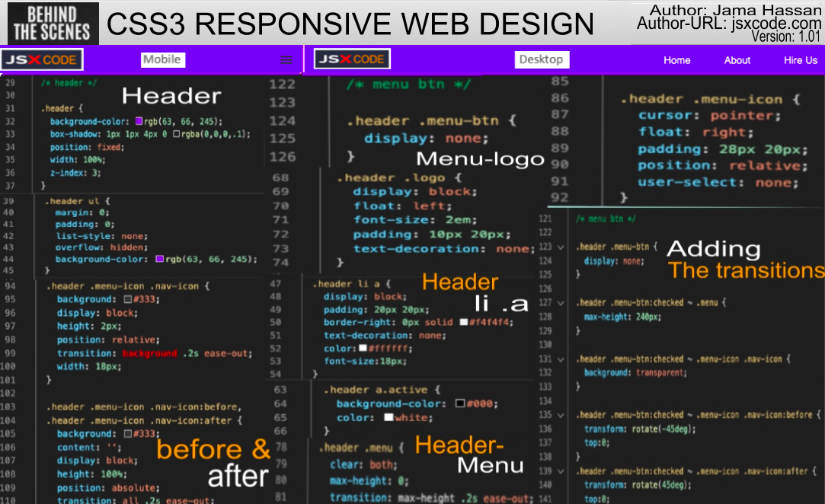Viewport: 825px width, 504px height.
Task: Click the 'float: left;' code line
Action: coord(402,206)
